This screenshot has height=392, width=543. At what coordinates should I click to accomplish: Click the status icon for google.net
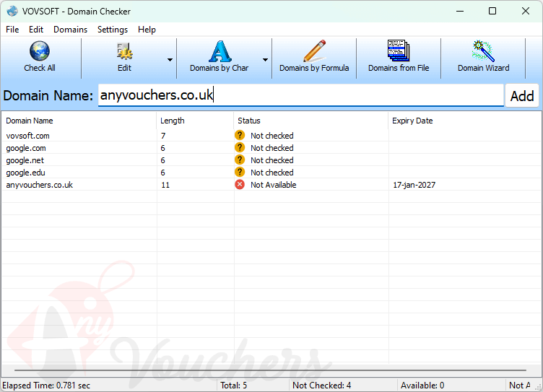pos(240,160)
